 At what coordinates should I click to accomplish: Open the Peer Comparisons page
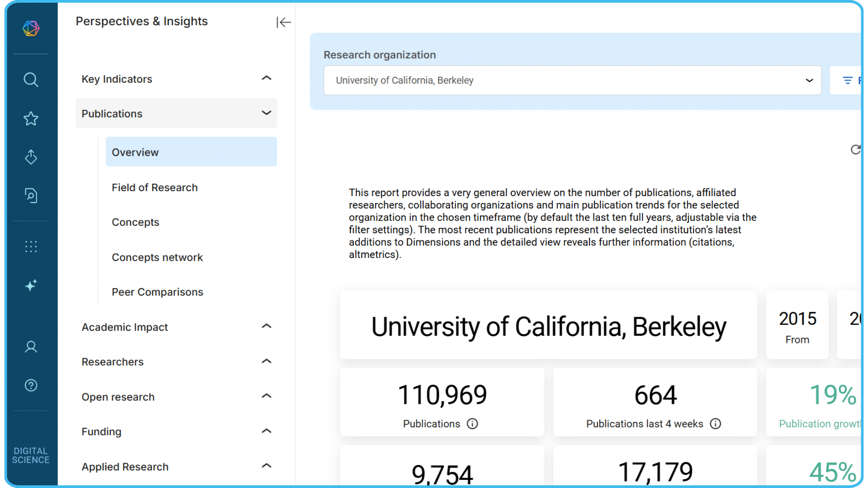tap(191, 292)
